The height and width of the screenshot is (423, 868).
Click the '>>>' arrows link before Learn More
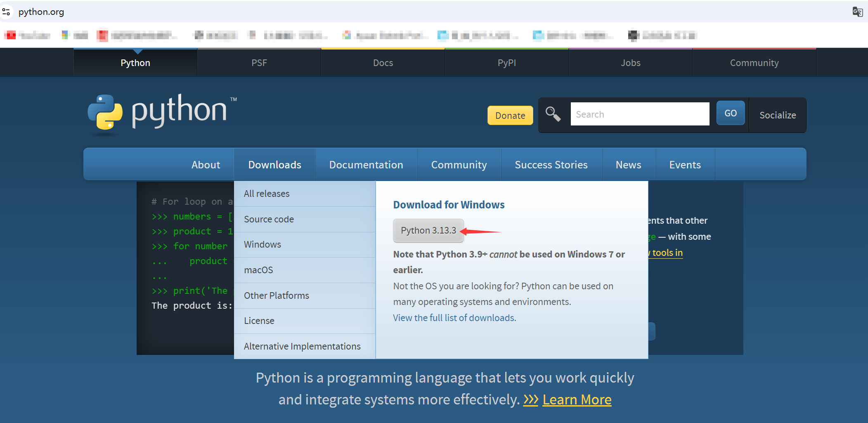[531, 399]
